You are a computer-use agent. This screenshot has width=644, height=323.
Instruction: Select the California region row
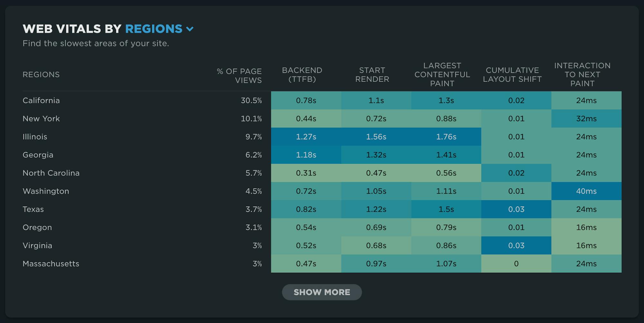[41, 100]
